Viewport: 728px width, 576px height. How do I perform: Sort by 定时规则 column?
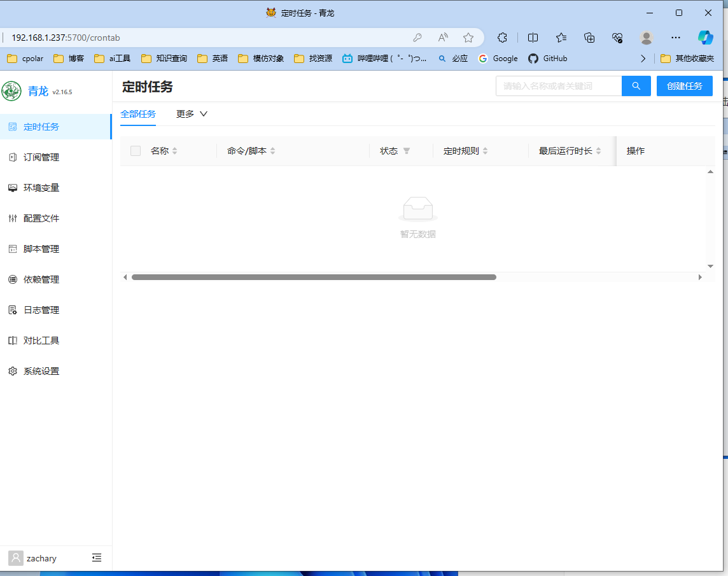485,151
